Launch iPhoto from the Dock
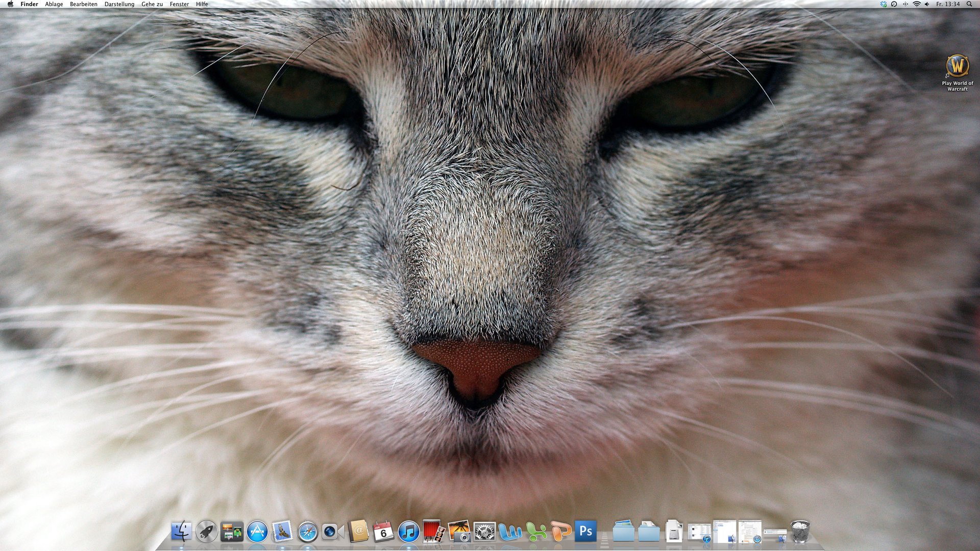 [x=459, y=532]
